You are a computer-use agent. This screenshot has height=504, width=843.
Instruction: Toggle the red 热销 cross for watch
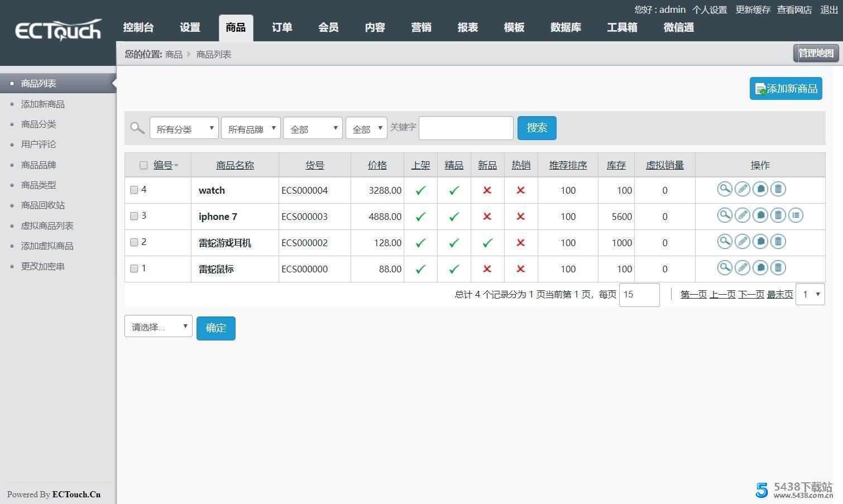pyautogui.click(x=520, y=190)
